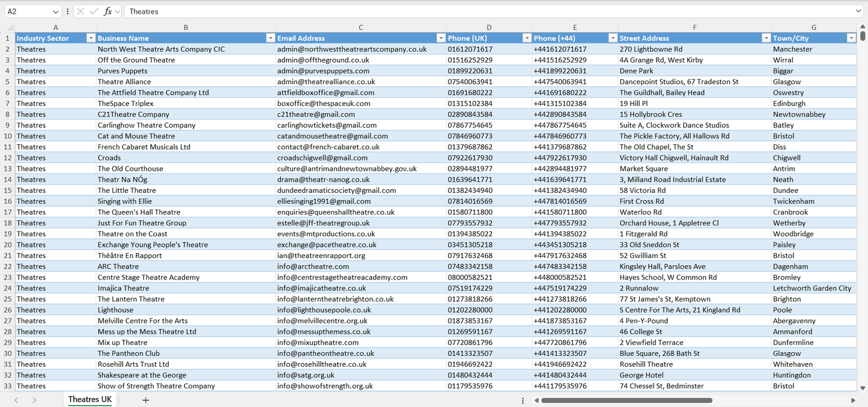Click the Name Box showing A2
Screen dimensions: 868x407
[27, 11]
